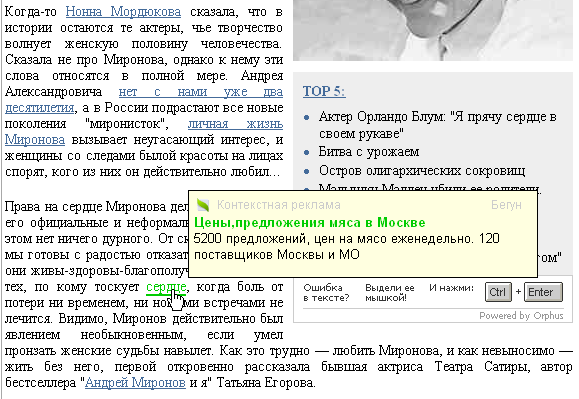
Task: Click the black-and-white portrait photo
Action: click(x=433, y=30)
